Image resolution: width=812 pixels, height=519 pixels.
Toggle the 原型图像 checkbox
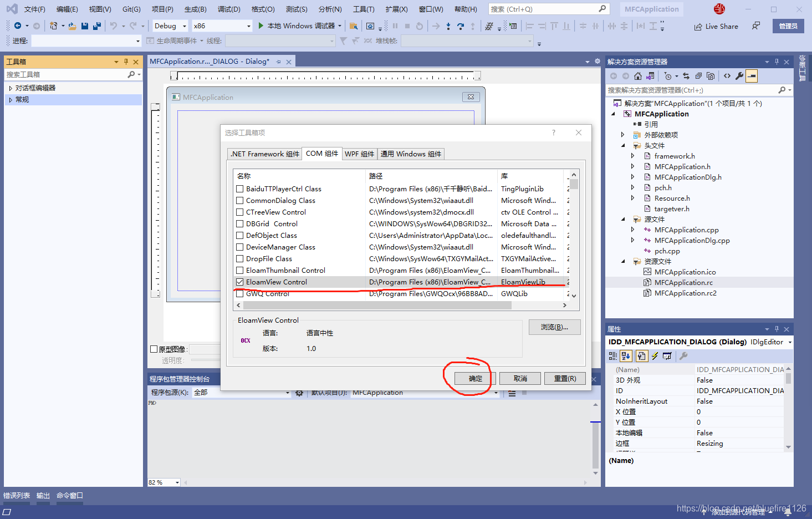point(154,349)
